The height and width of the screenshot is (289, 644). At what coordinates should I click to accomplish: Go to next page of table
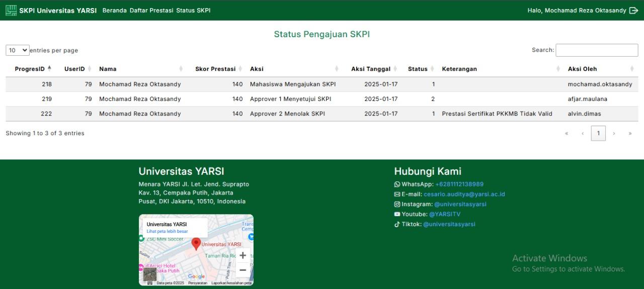click(x=614, y=134)
